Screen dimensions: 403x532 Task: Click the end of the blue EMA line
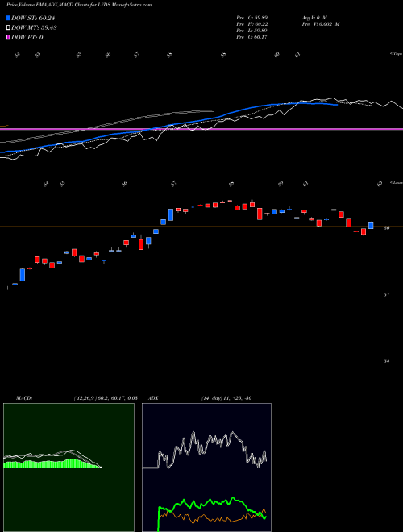(x=336, y=105)
